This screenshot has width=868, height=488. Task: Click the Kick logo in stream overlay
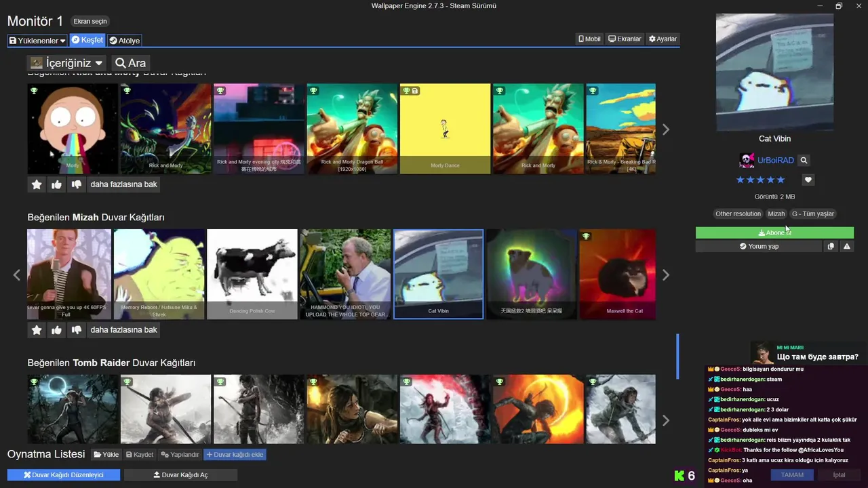(x=679, y=475)
